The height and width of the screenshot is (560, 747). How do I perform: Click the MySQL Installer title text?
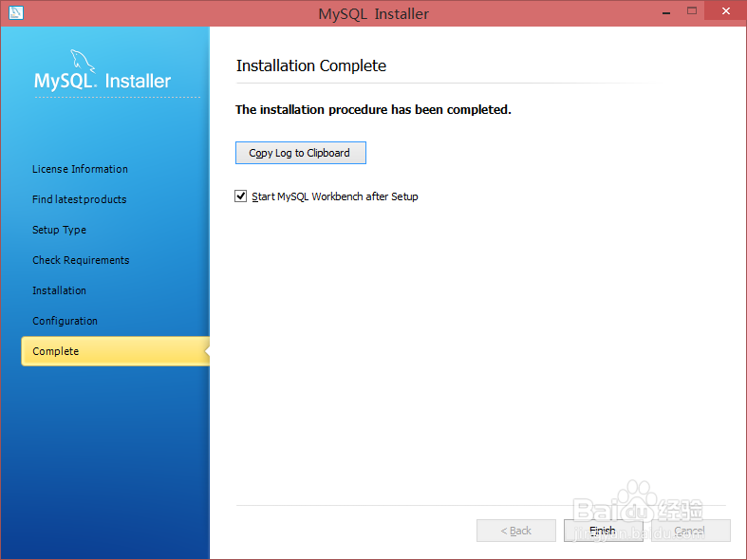[x=374, y=14]
